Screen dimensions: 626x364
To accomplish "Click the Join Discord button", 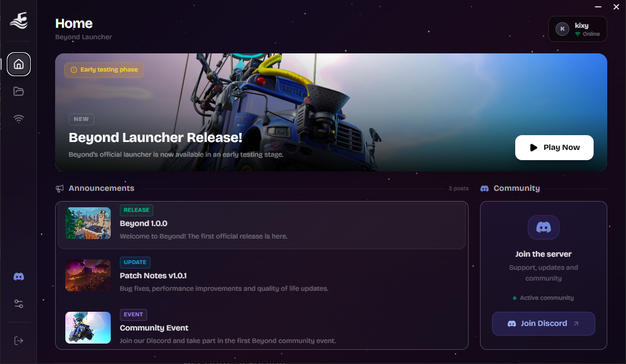I will point(544,324).
